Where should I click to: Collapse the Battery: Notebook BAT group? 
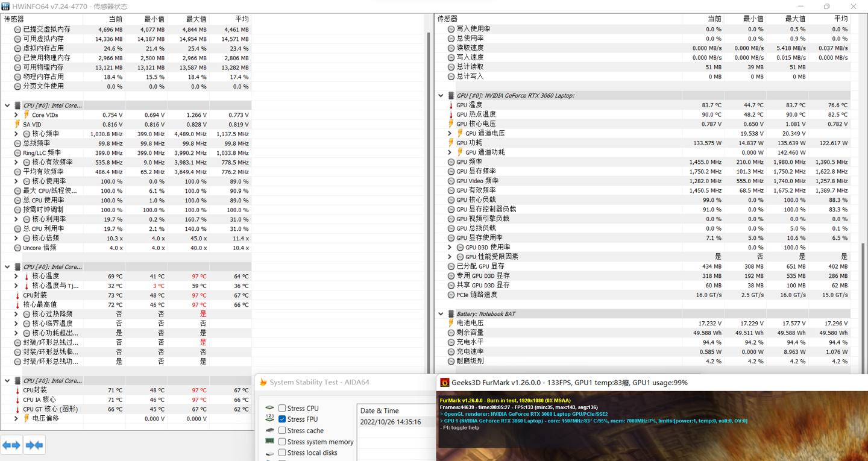point(441,314)
